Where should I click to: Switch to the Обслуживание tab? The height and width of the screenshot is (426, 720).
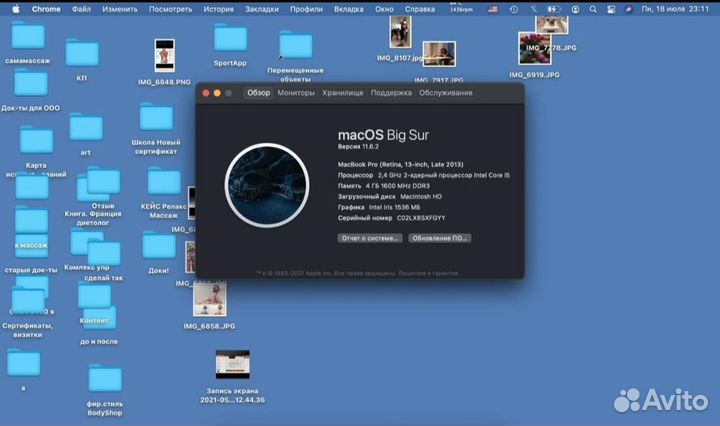[445, 93]
